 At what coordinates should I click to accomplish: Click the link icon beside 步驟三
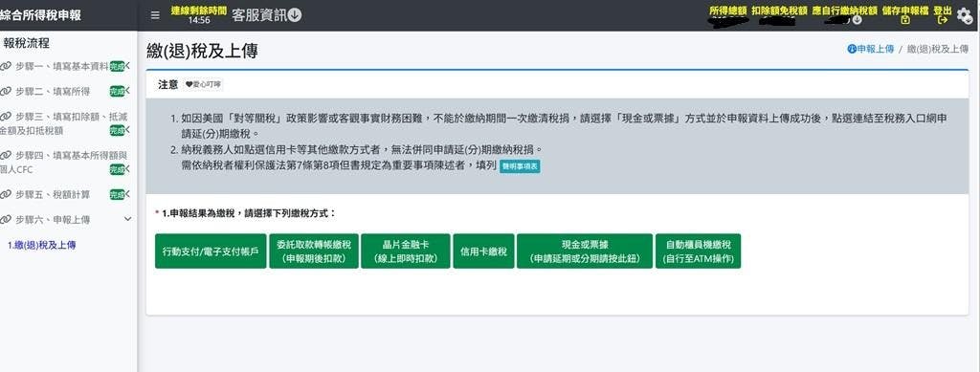tap(6, 117)
